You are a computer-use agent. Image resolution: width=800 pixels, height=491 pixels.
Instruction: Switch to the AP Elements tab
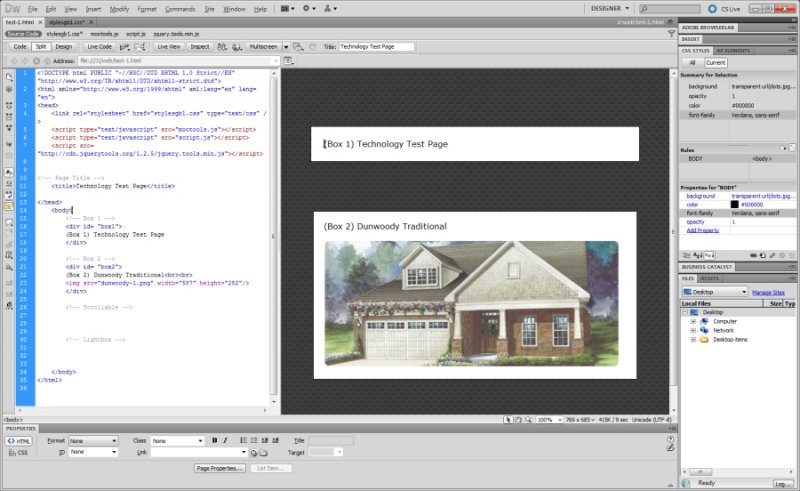733,51
